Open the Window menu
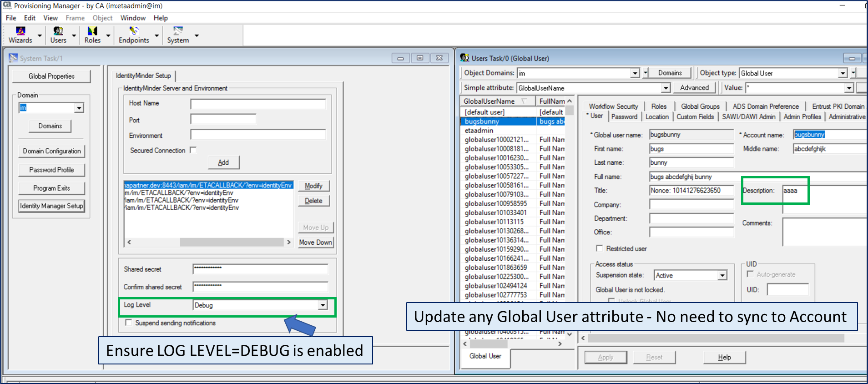The height and width of the screenshot is (384, 868). [133, 18]
